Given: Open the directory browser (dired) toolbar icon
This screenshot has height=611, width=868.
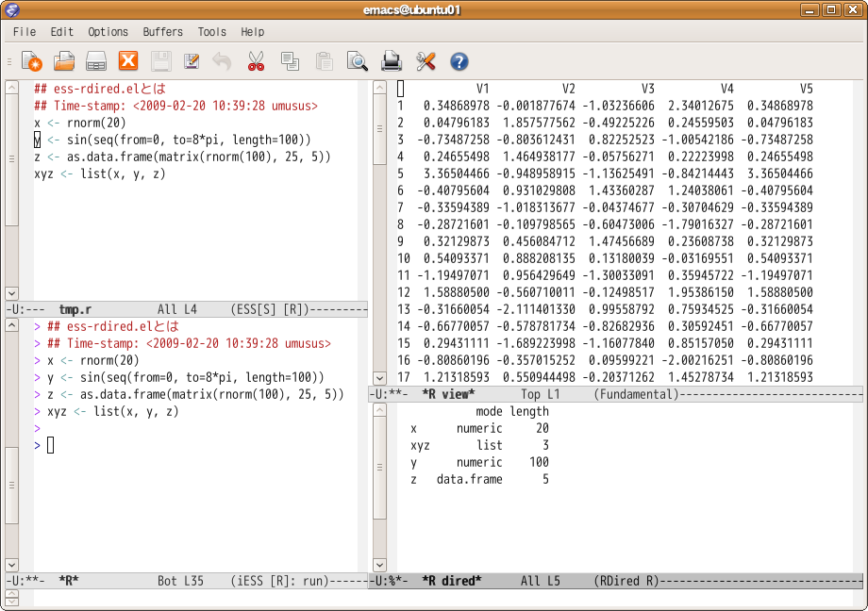Looking at the screenshot, I should (96, 61).
